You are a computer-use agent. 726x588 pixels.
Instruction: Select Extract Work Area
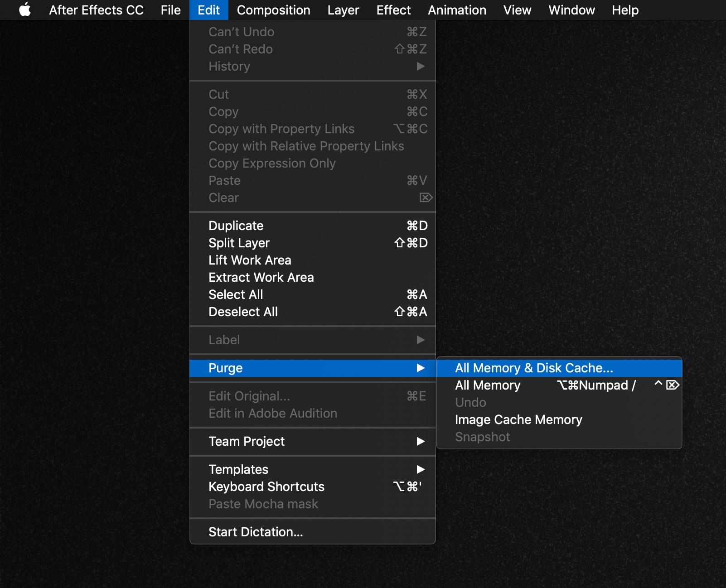pyautogui.click(x=313, y=277)
